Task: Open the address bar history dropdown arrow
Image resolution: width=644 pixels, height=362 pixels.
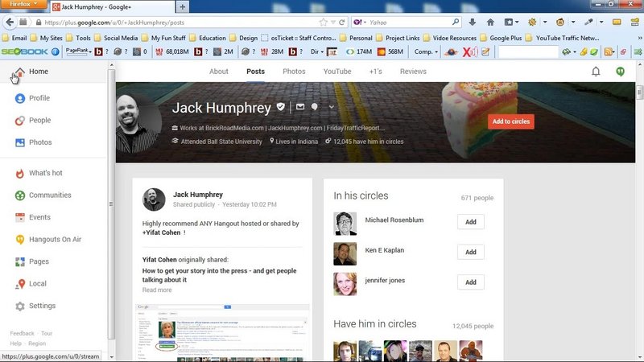Action: (333, 23)
